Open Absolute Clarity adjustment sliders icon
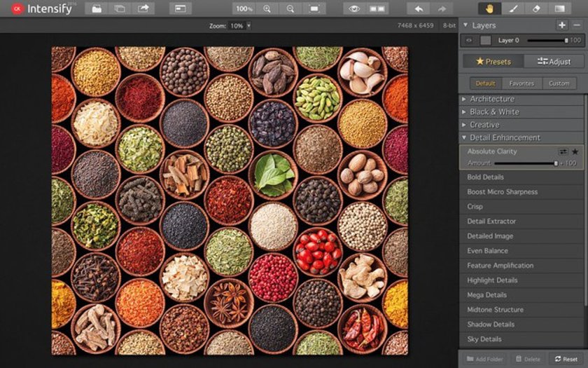The width and height of the screenshot is (588, 368). (563, 151)
